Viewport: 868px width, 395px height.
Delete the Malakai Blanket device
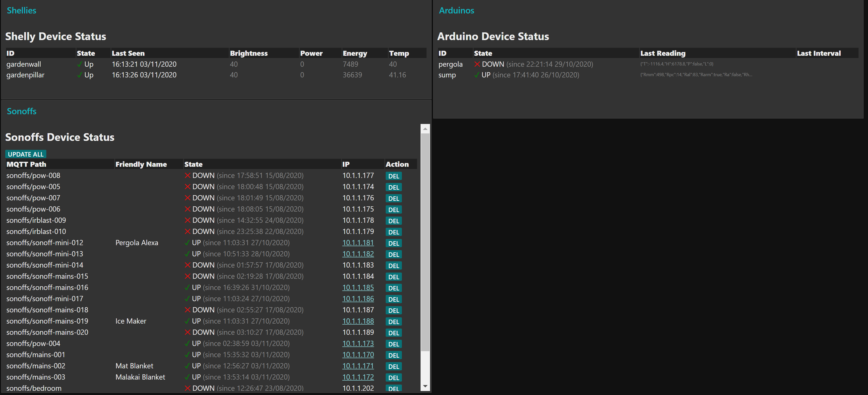(394, 378)
